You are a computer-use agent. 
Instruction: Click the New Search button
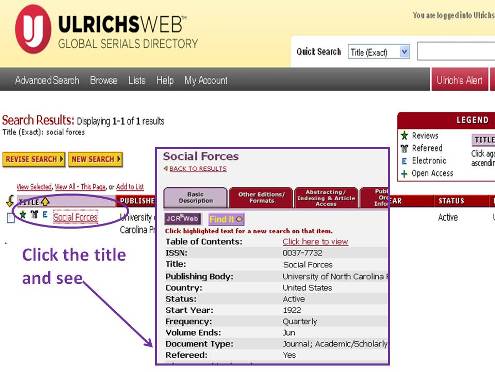pyautogui.click(x=95, y=159)
